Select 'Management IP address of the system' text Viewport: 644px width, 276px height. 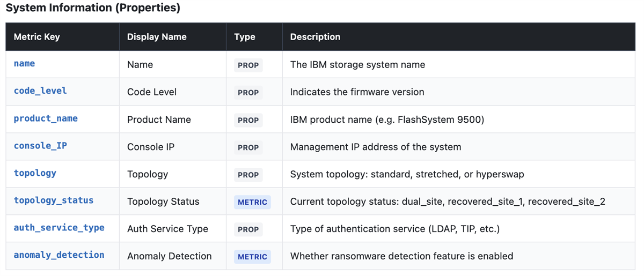pyautogui.click(x=376, y=147)
